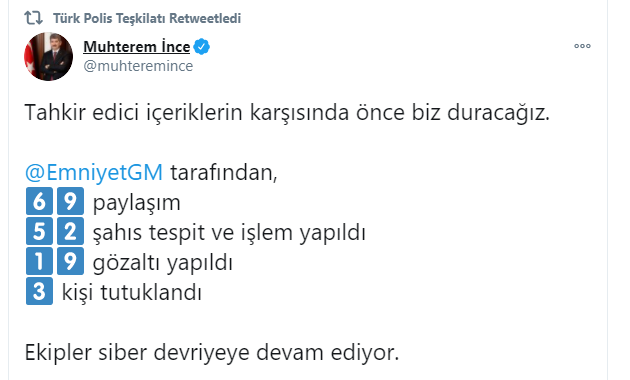Click the keycap 9 emoji before paylaşım
The image size is (630, 380).
[x=70, y=201]
